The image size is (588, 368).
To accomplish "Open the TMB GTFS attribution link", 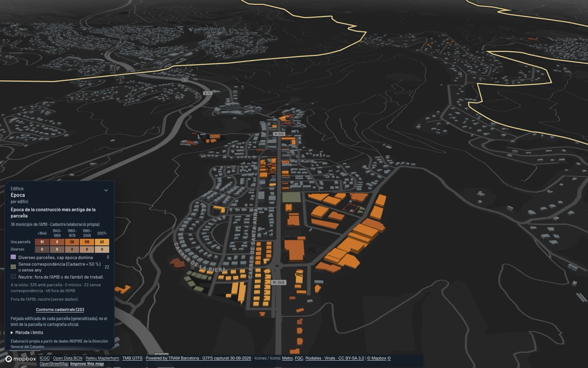I will click(x=132, y=358).
